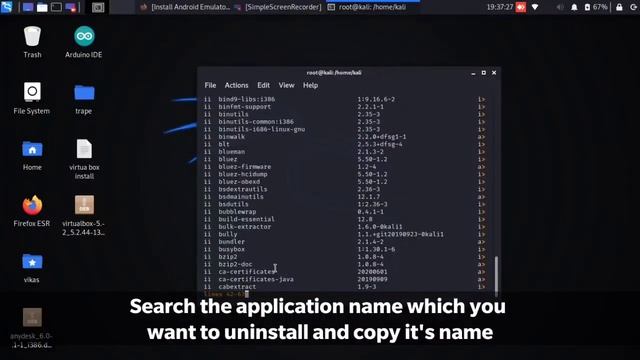Image resolution: width=640 pixels, height=360 pixels.
Task: Click the busybox package name
Action: coord(231,249)
